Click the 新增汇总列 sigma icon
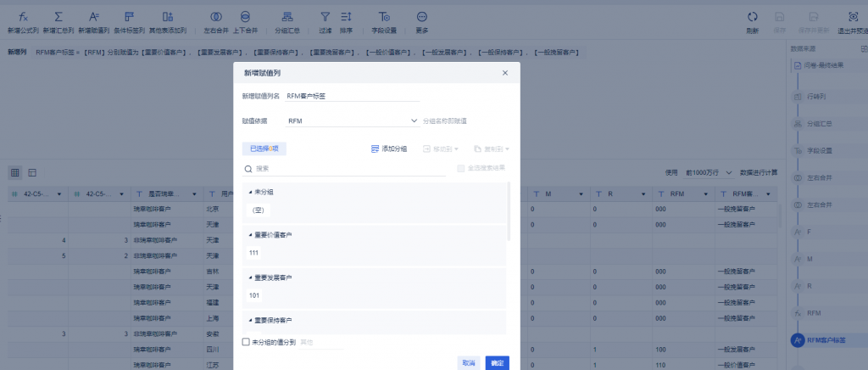The width and height of the screenshot is (868, 370). 58,17
